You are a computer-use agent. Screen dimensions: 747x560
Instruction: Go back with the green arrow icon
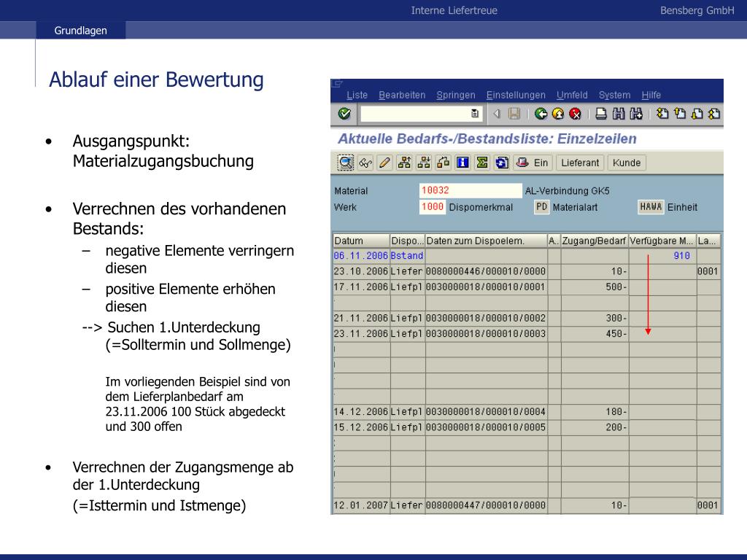pos(541,114)
